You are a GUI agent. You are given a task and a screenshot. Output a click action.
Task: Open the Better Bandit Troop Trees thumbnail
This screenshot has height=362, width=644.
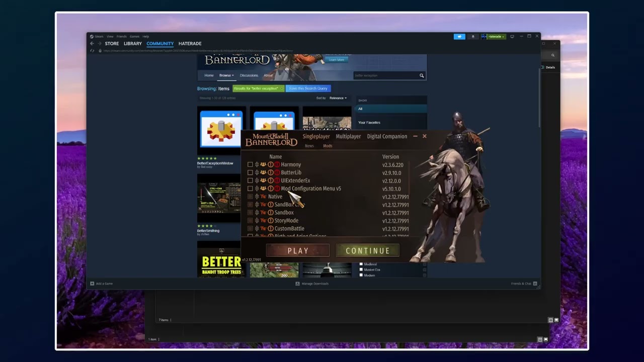[221, 259]
